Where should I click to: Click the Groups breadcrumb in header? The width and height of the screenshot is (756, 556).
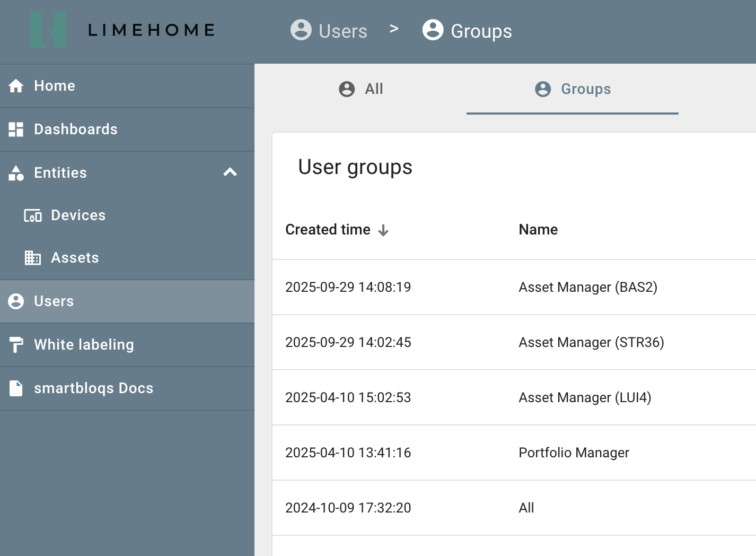pos(467,31)
